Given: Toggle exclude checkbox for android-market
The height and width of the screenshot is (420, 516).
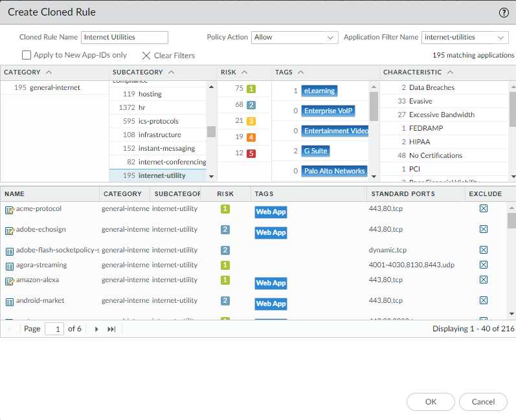Looking at the screenshot, I should point(484,300).
